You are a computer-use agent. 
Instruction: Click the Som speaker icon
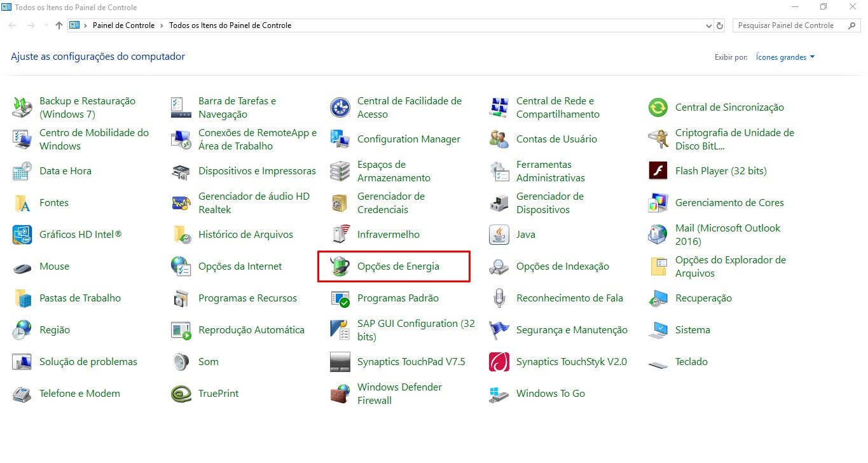tap(181, 362)
